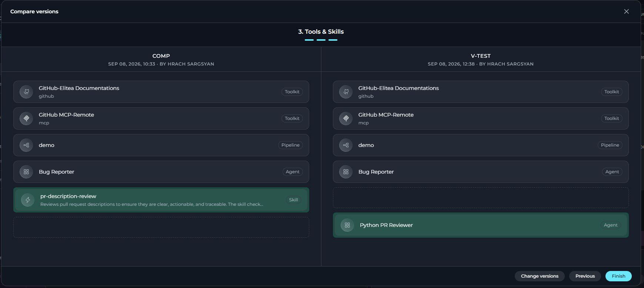Click Agent badge on COMP Bug Reporter
The image size is (644, 288).
tap(293, 172)
